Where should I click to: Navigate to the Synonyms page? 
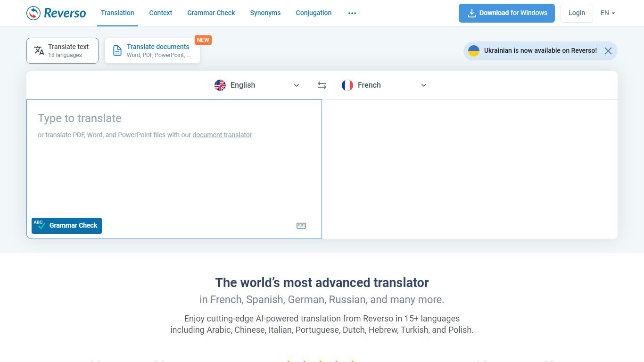click(265, 13)
